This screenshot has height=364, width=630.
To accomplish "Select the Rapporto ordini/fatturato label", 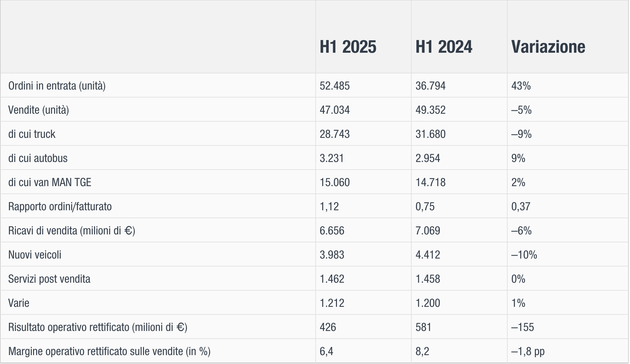I will coord(60,206).
